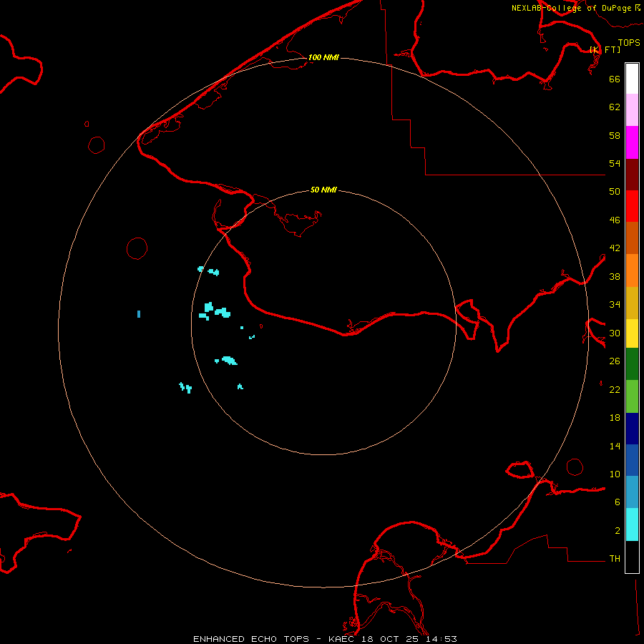This screenshot has height=644, width=644.
Task: Click the "14:53" timestamp in caption
Action: pyautogui.click(x=441, y=639)
